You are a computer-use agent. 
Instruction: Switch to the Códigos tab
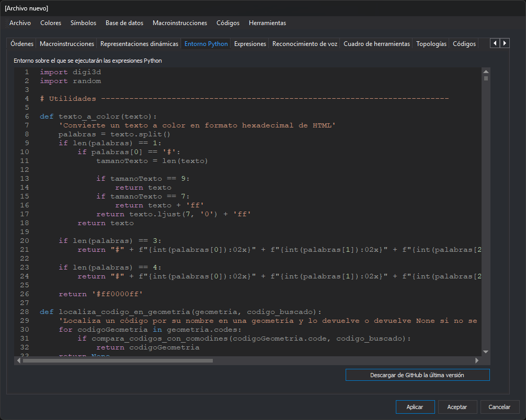[x=464, y=43]
